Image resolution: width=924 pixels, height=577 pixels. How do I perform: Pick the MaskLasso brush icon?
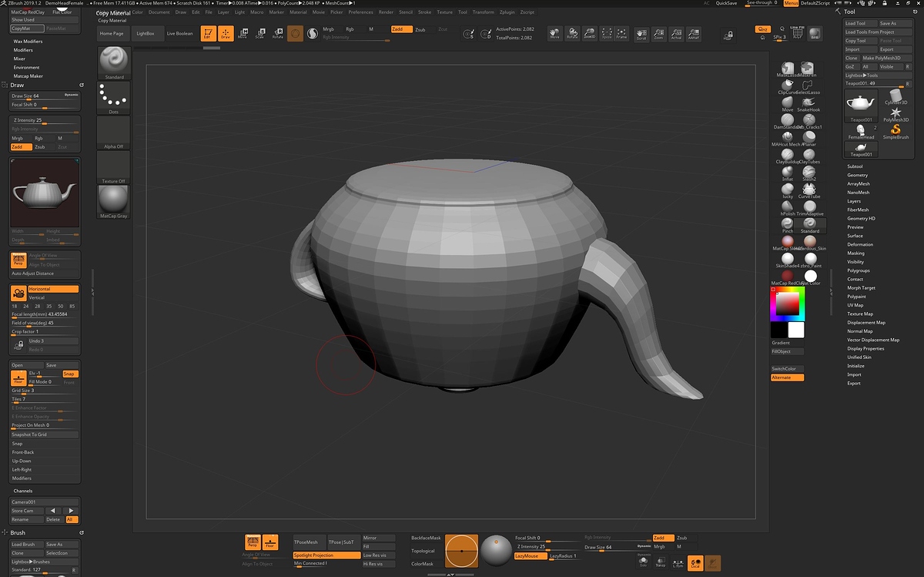coord(787,69)
